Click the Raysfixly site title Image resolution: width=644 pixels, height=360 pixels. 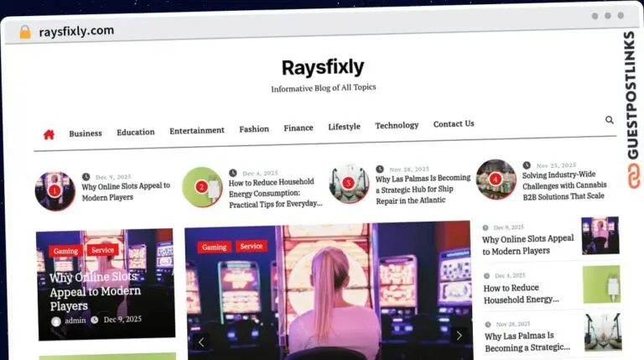[323, 67]
